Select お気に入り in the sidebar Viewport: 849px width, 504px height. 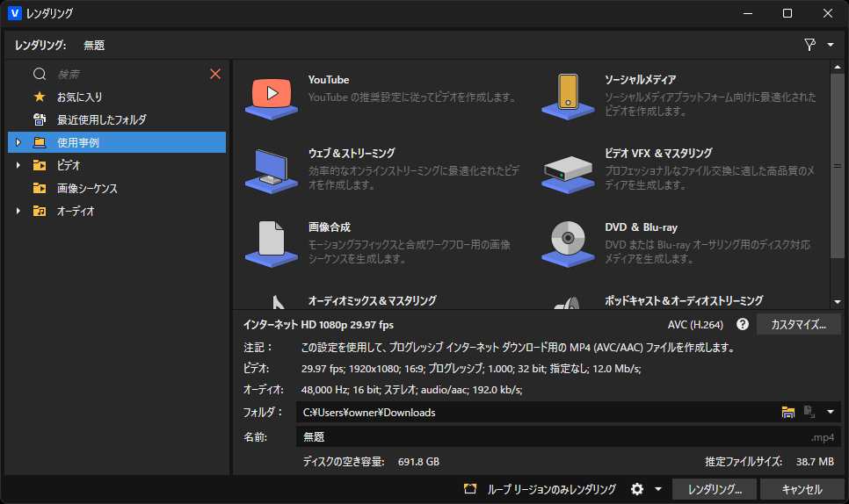(79, 97)
